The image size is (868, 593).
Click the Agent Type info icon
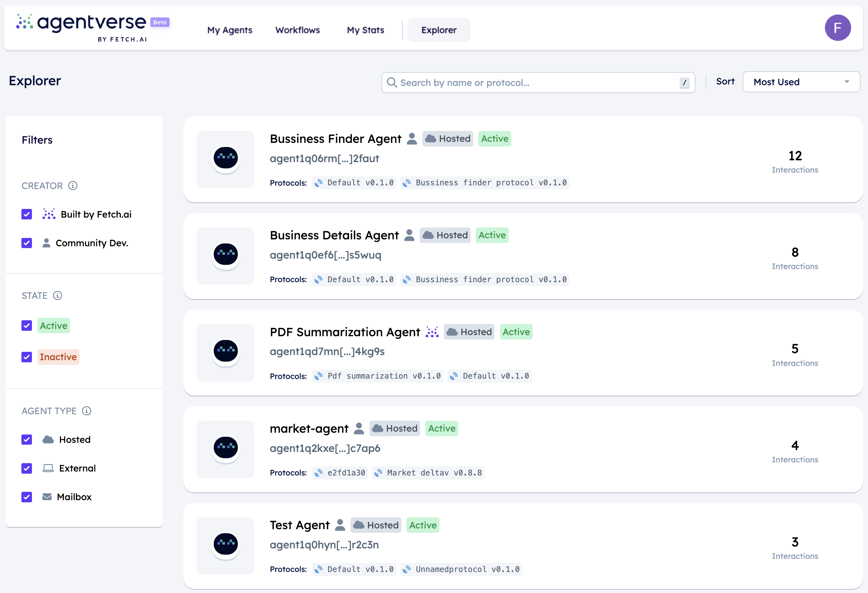(x=87, y=411)
